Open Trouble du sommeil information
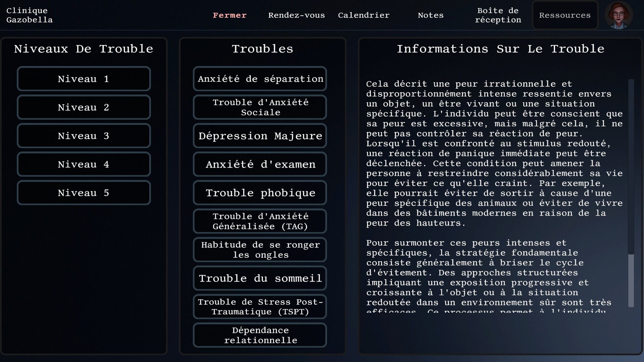Viewport: 644px width, 362px height. pos(260,278)
